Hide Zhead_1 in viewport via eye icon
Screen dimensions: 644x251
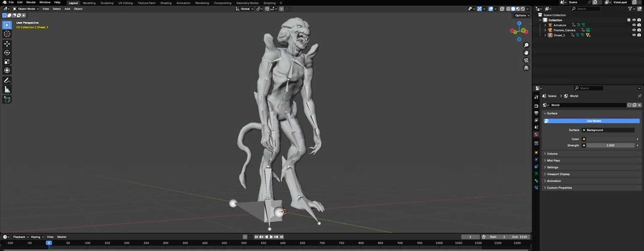pos(634,35)
